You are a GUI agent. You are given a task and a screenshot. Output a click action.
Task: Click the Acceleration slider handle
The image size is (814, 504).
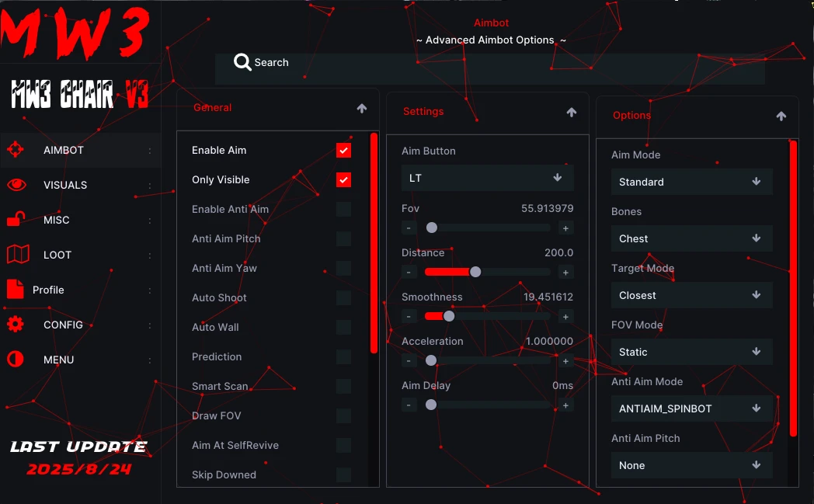[x=431, y=360]
